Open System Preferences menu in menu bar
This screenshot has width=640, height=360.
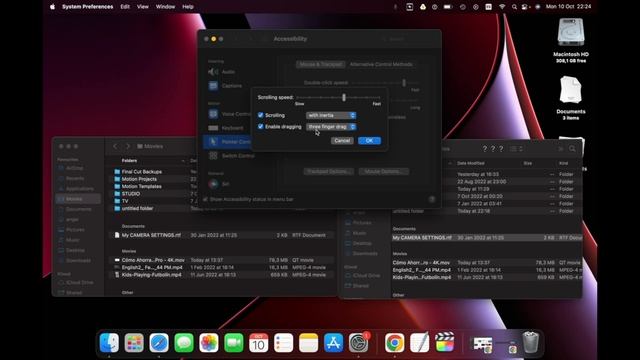click(87, 7)
